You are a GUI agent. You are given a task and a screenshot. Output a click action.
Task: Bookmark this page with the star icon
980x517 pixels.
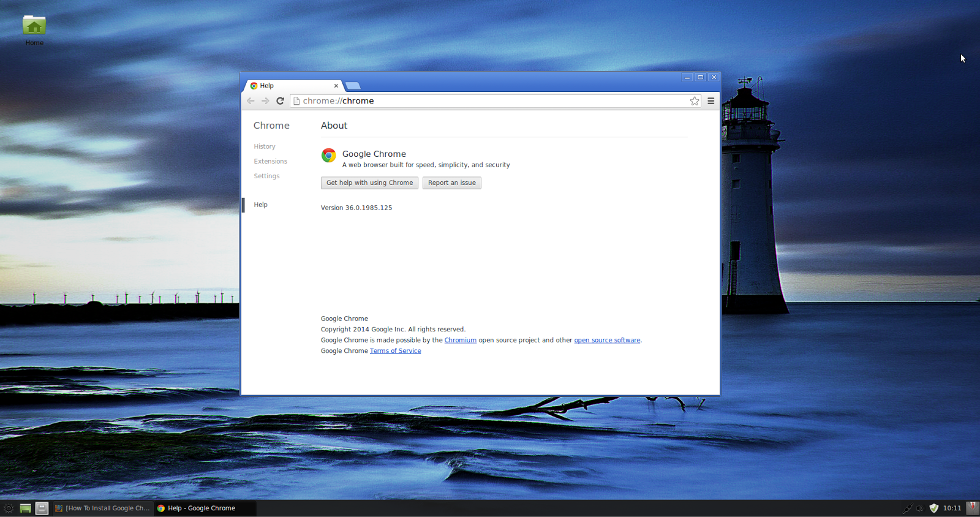pos(695,101)
